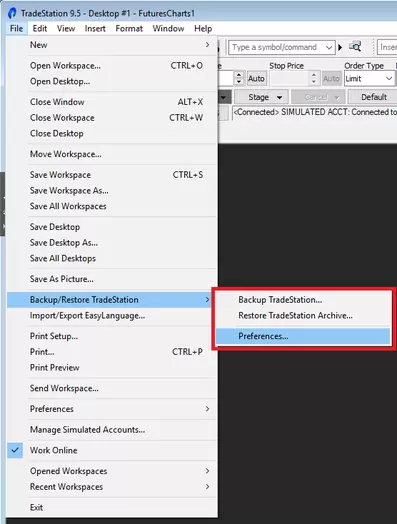Click the greyed Auto button by Stop Price
Viewport: 397px width, 524px height.
tap(331, 79)
